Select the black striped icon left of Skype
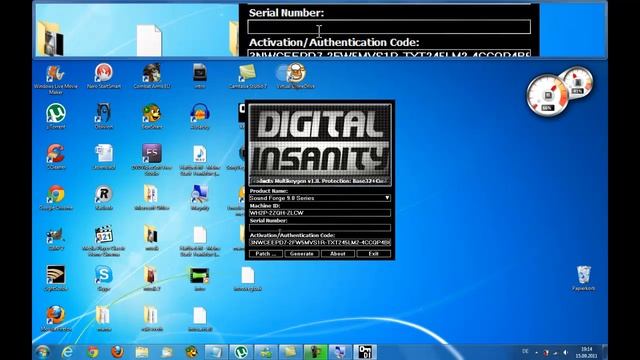640x360 pixels. click(x=56, y=278)
